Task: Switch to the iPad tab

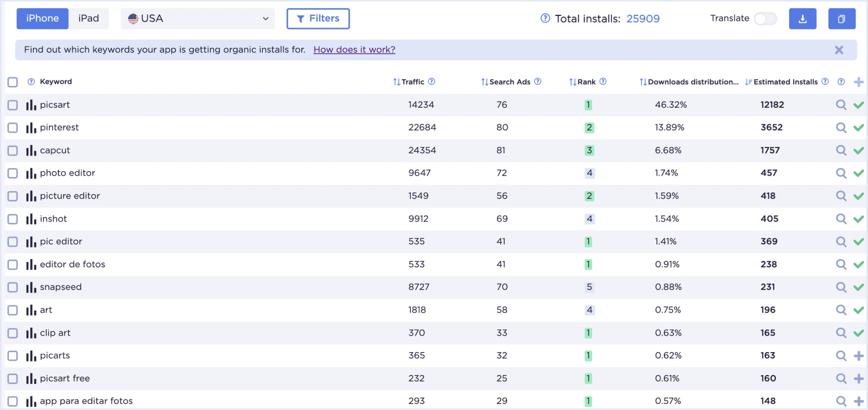Action: [x=89, y=18]
